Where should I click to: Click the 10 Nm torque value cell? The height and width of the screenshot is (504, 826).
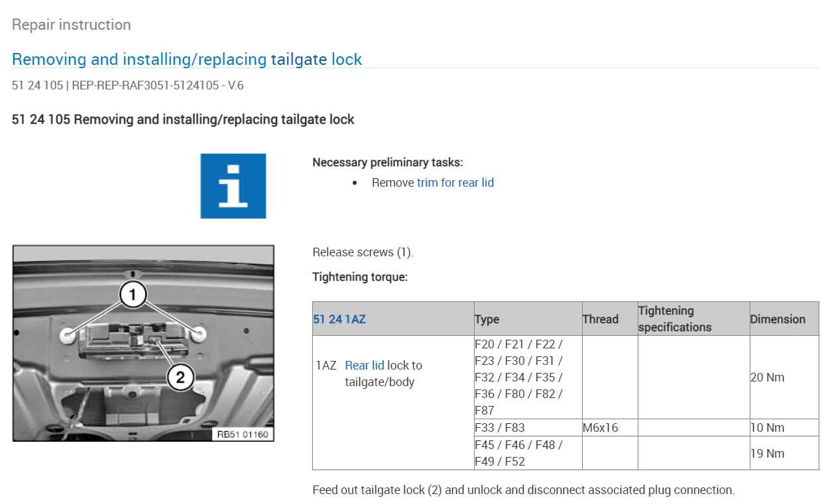point(767,428)
